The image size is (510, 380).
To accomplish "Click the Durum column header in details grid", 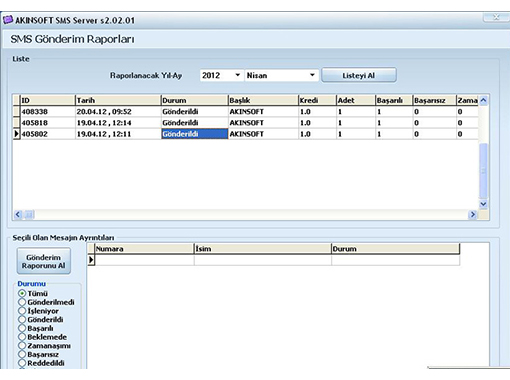I will 396,249.
